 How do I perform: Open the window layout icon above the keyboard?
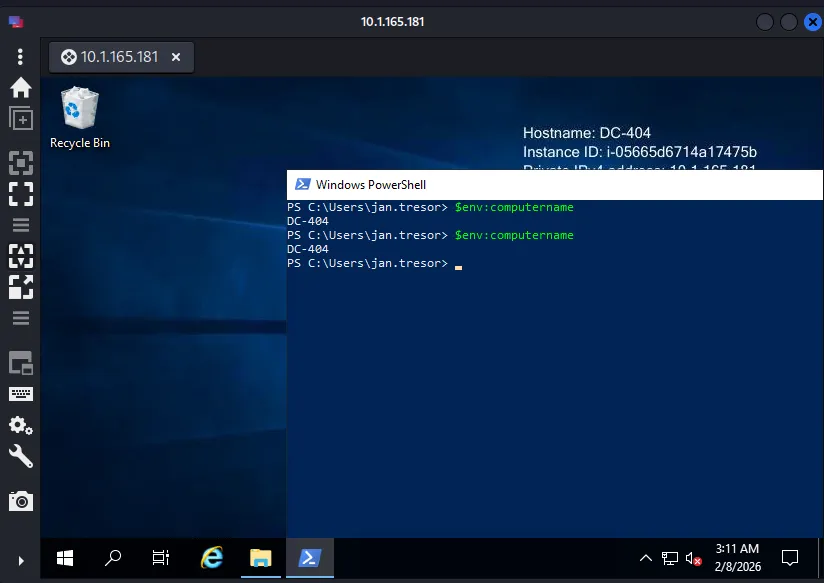pos(20,362)
